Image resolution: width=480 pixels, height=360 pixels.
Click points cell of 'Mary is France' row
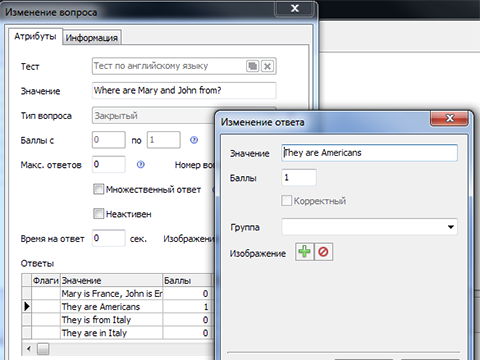[x=187, y=293]
